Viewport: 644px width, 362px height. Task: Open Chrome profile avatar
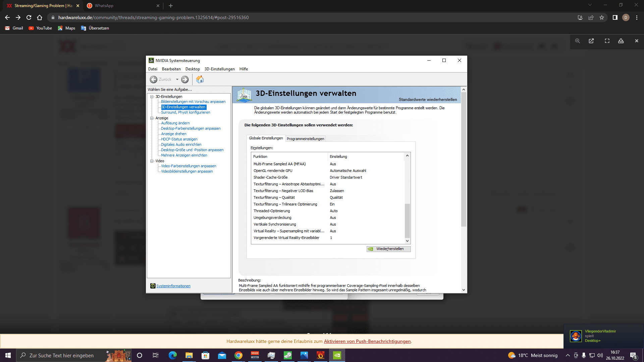pyautogui.click(x=626, y=17)
